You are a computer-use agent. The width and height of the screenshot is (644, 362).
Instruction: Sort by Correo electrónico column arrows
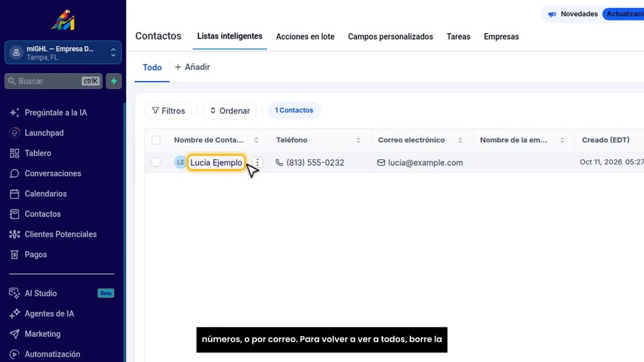[460, 140]
